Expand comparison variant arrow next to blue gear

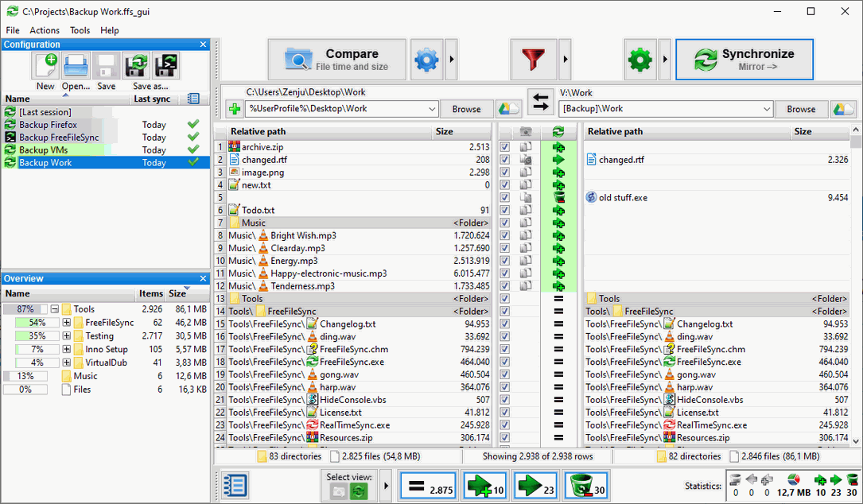click(451, 60)
